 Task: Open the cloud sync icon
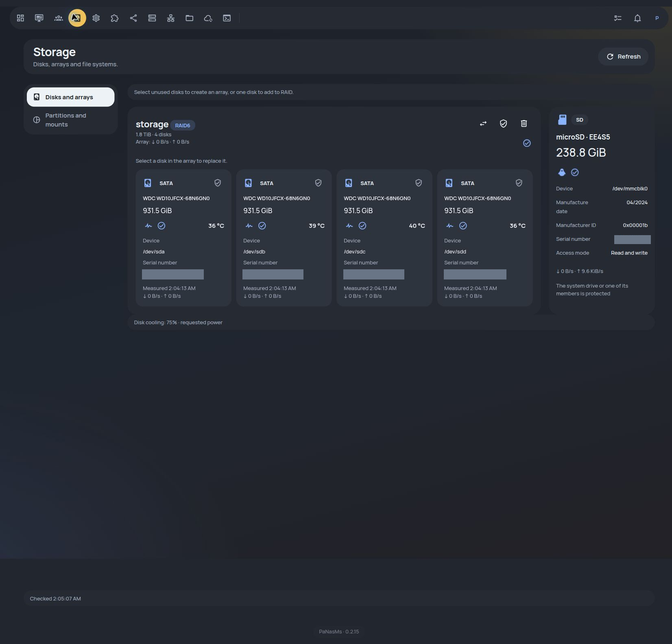[x=208, y=18]
